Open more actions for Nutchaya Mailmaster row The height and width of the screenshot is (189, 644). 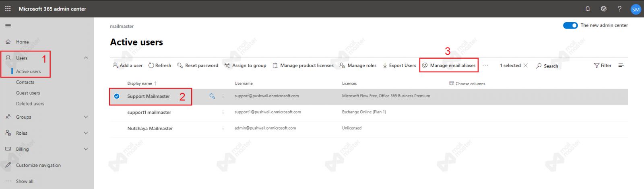(x=223, y=128)
